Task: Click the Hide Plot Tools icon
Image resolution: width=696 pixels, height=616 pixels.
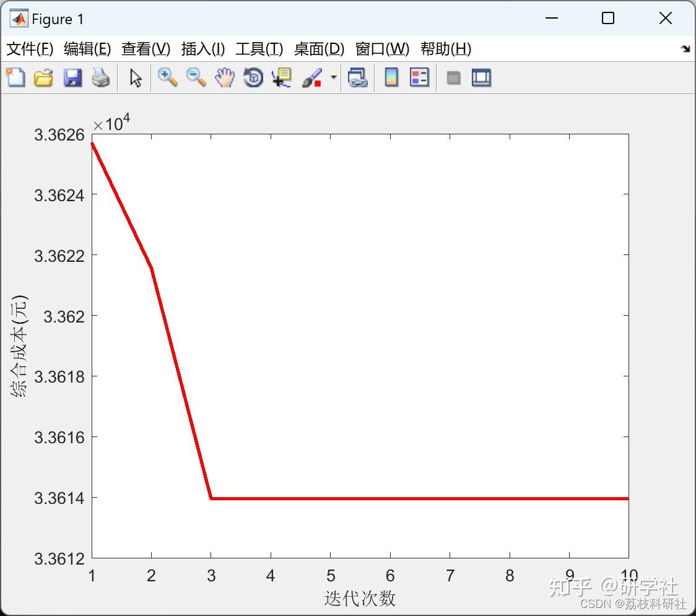Action: (453, 78)
